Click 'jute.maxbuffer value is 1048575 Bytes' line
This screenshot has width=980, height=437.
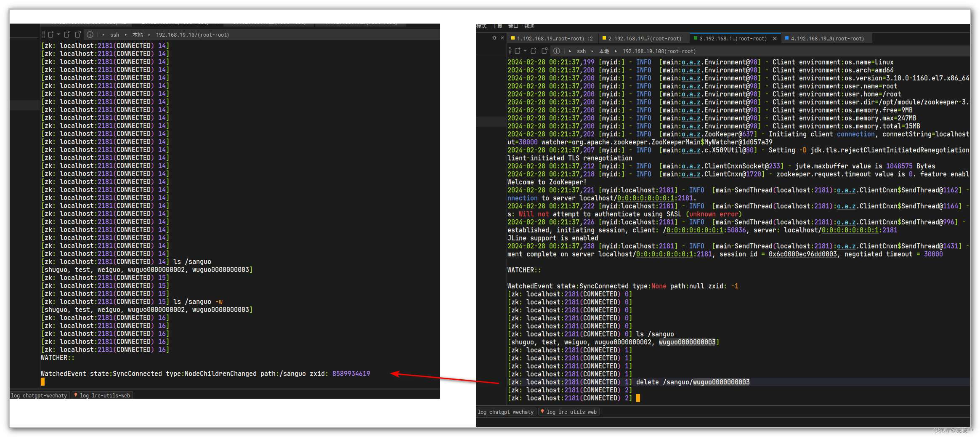tap(865, 166)
